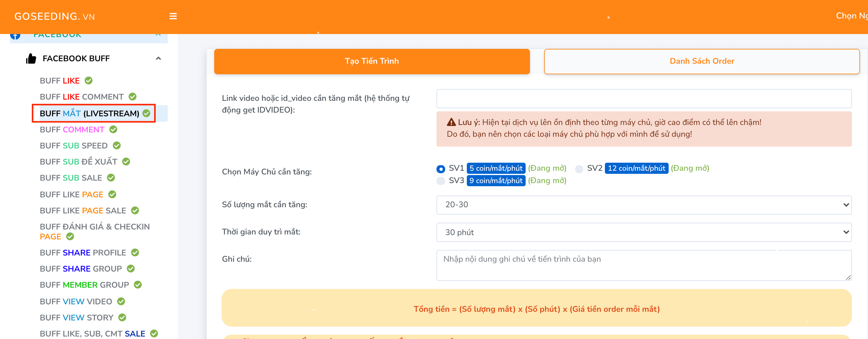Click check icon beside BUFF SUB SPEED

(x=117, y=145)
